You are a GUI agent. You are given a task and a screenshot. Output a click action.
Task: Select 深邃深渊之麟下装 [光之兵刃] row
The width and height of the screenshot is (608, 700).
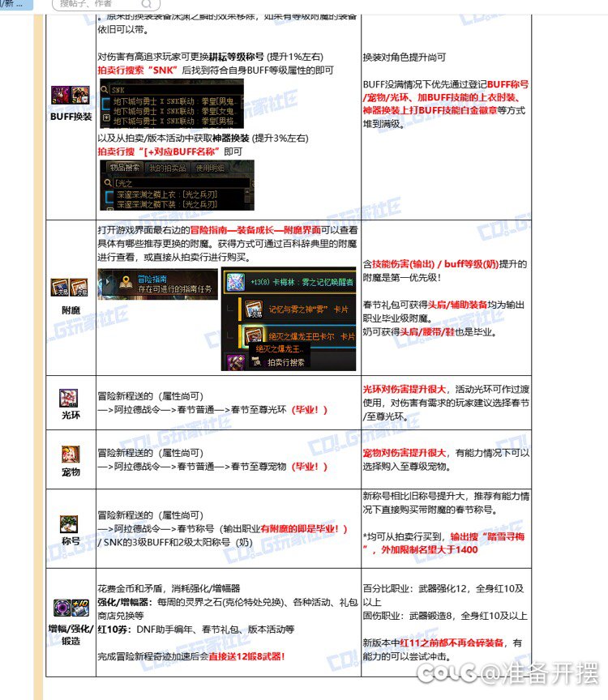(x=168, y=204)
